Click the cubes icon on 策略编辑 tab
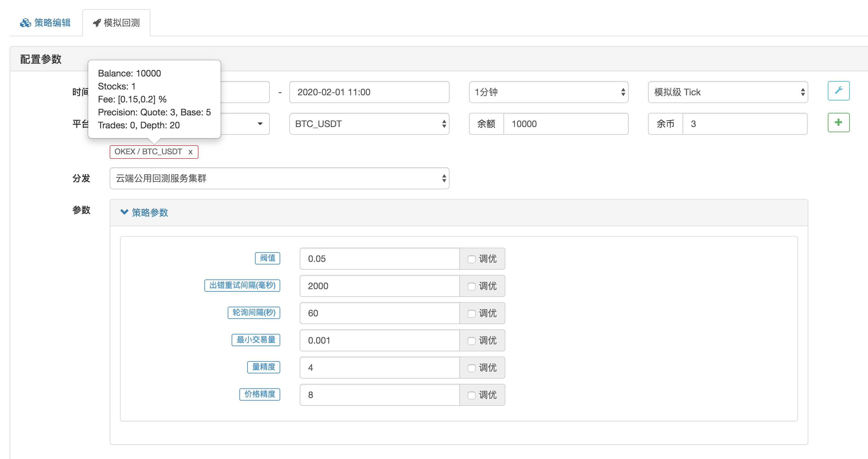Viewport: 868px width, 459px height. click(x=25, y=23)
